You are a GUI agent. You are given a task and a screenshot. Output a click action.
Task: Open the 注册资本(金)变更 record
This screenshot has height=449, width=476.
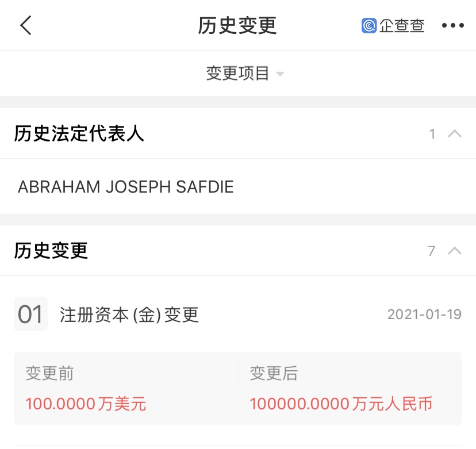tap(129, 314)
